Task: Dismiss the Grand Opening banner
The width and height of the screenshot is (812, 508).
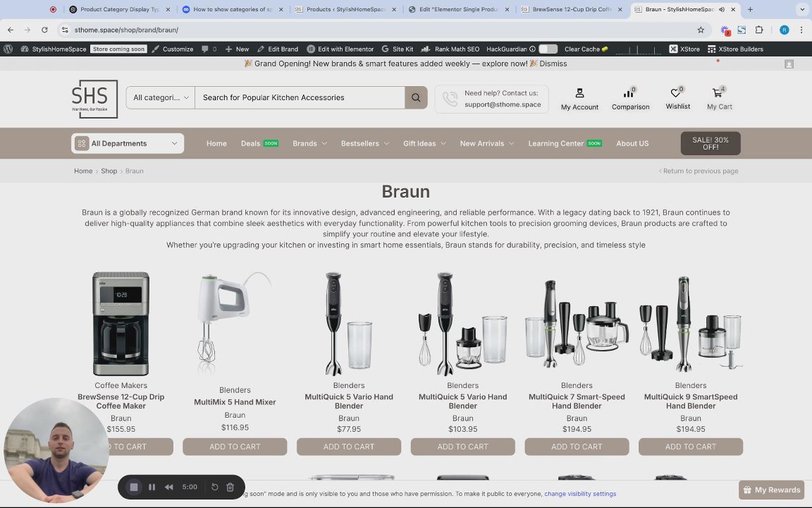Action: [x=553, y=64]
